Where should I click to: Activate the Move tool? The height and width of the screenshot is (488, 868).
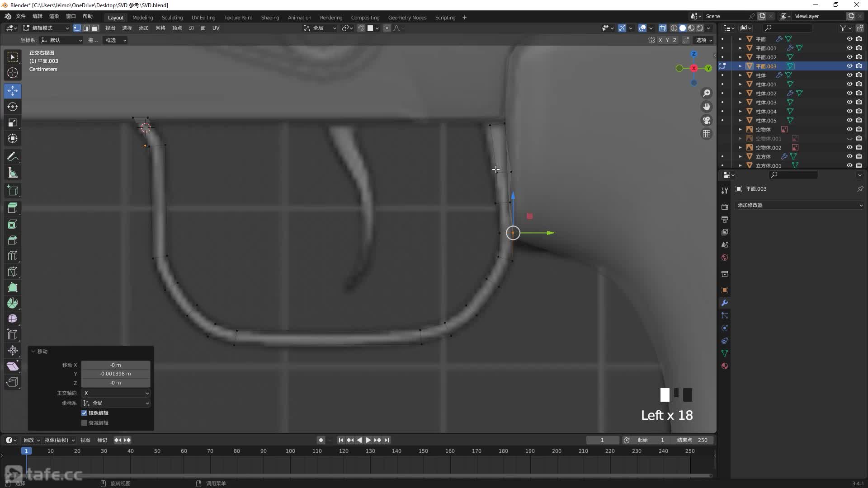click(x=13, y=91)
